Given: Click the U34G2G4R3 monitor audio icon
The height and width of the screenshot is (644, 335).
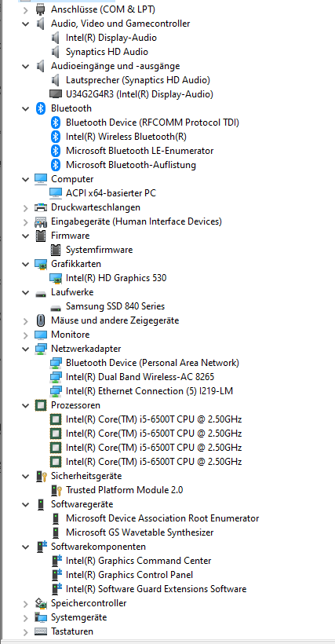Looking at the screenshot, I should point(56,94).
